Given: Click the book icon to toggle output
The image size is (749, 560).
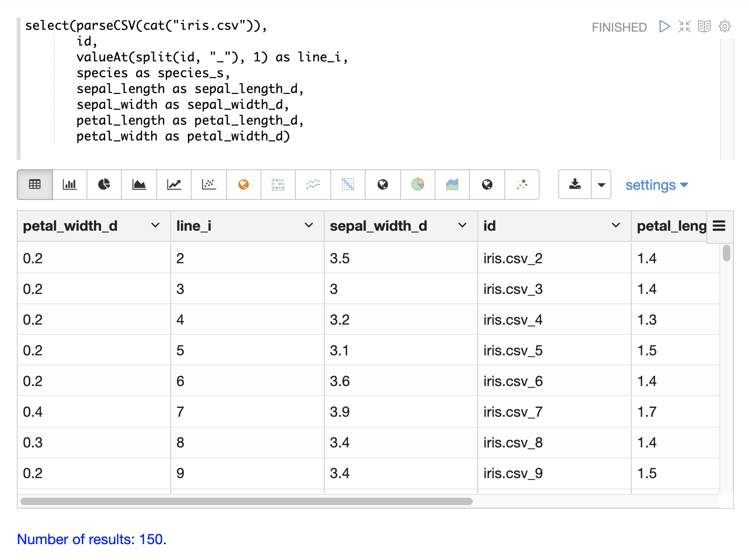Looking at the screenshot, I should (704, 27).
